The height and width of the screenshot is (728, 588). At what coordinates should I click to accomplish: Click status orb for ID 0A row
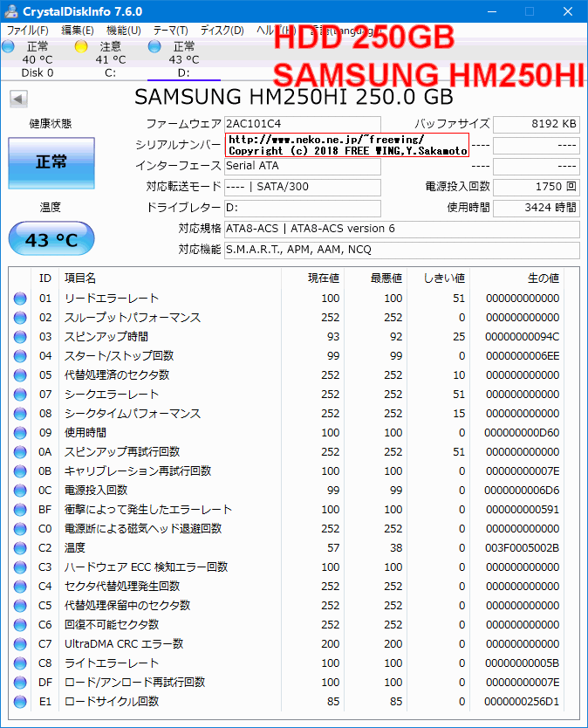(20, 452)
